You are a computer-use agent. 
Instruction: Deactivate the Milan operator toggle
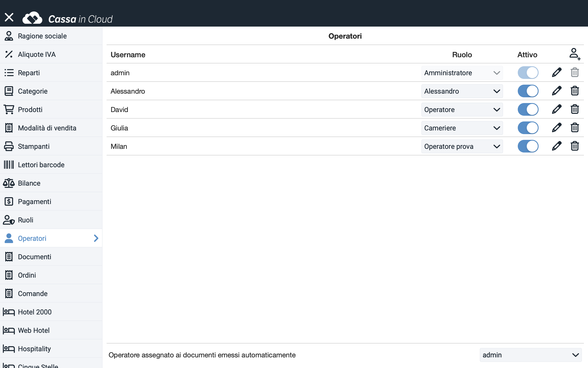pyautogui.click(x=528, y=146)
